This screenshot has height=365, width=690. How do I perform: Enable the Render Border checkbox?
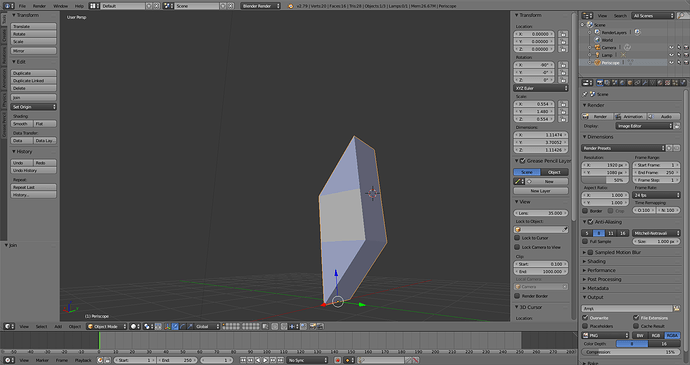click(518, 296)
